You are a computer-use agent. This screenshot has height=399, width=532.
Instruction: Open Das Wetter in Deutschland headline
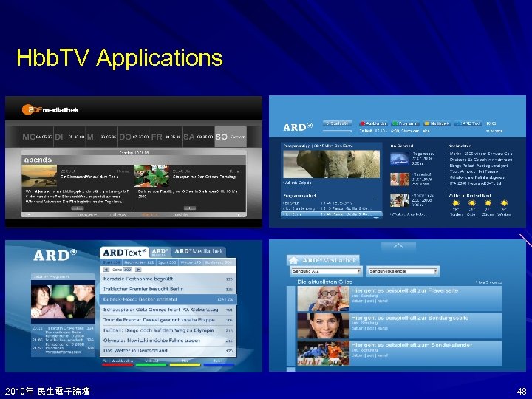point(168,351)
